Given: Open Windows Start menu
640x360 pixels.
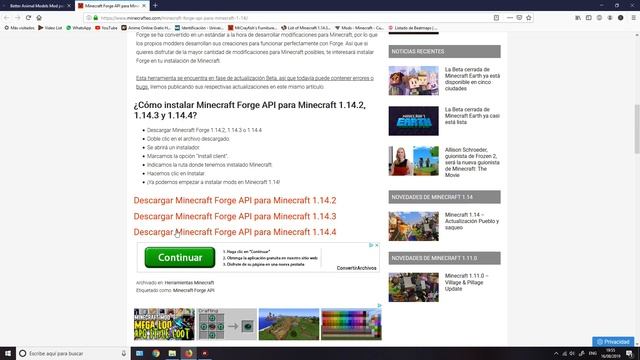Looking at the screenshot, I should tap(8, 353).
